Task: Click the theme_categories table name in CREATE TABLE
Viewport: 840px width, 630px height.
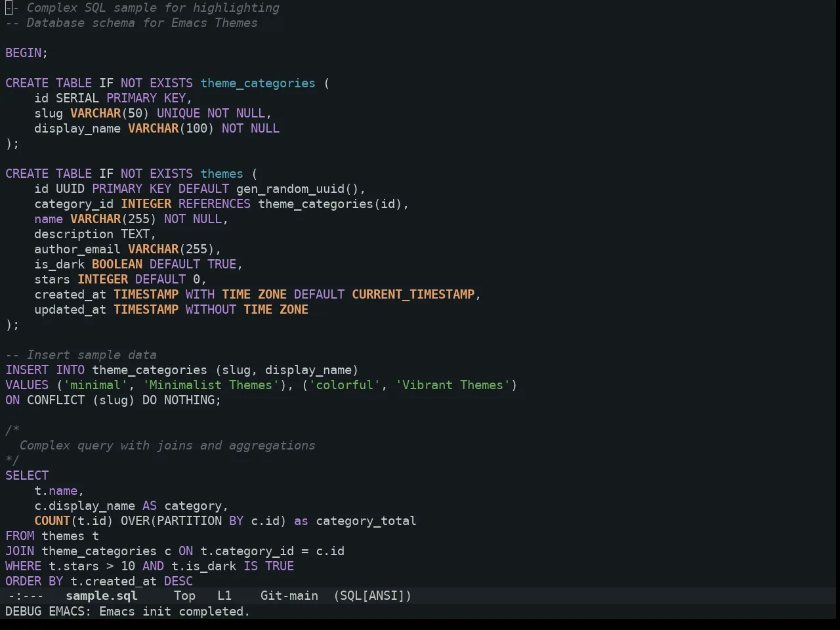Action: tap(258, 83)
